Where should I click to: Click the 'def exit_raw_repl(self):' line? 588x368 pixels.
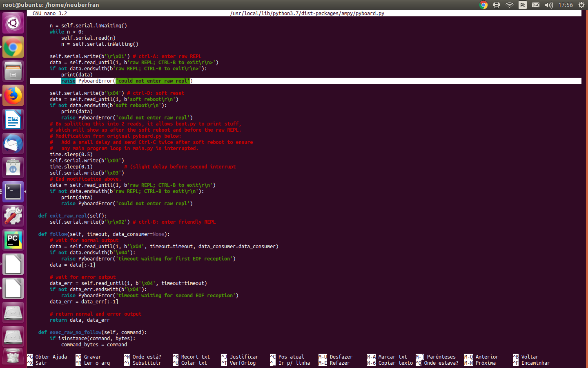pos(72,216)
